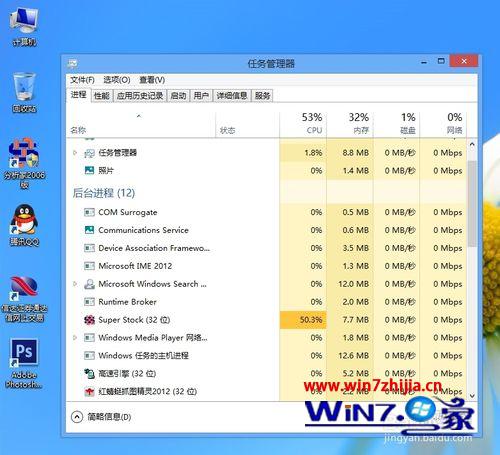Sort by the 名称 column header
Screen dimensions: 500x455
(x=141, y=124)
